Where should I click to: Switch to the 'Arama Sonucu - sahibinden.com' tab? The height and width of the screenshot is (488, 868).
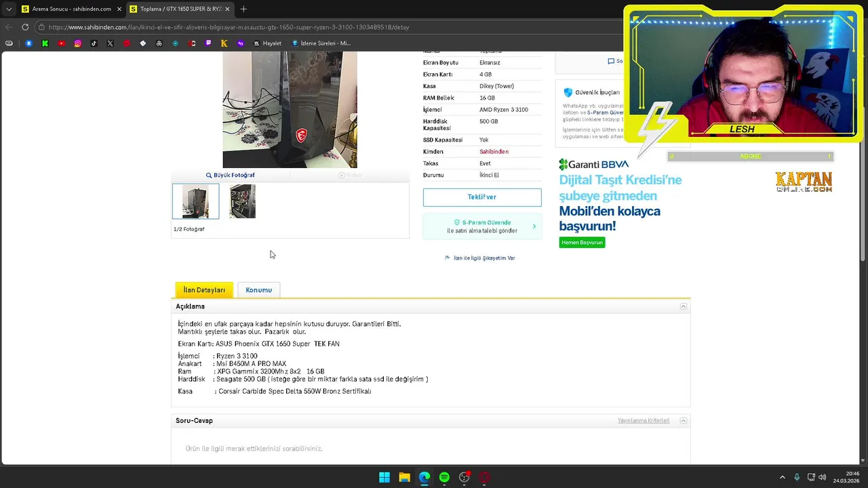[71, 9]
